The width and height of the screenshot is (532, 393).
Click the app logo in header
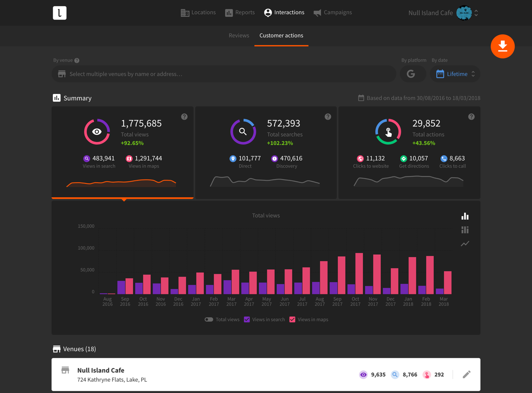pos(60,13)
